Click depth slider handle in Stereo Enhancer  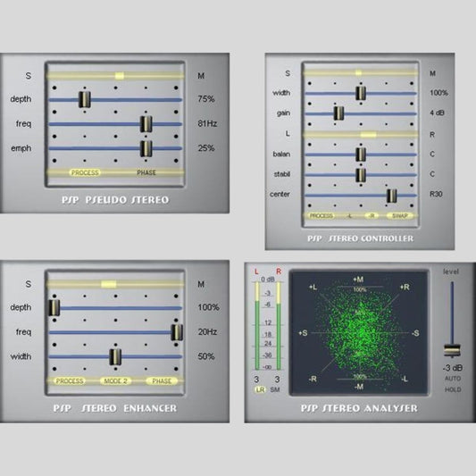pos(54,307)
